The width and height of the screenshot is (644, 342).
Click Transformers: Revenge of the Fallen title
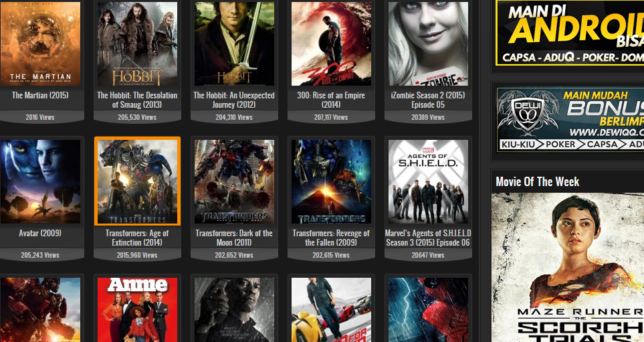[331, 238]
